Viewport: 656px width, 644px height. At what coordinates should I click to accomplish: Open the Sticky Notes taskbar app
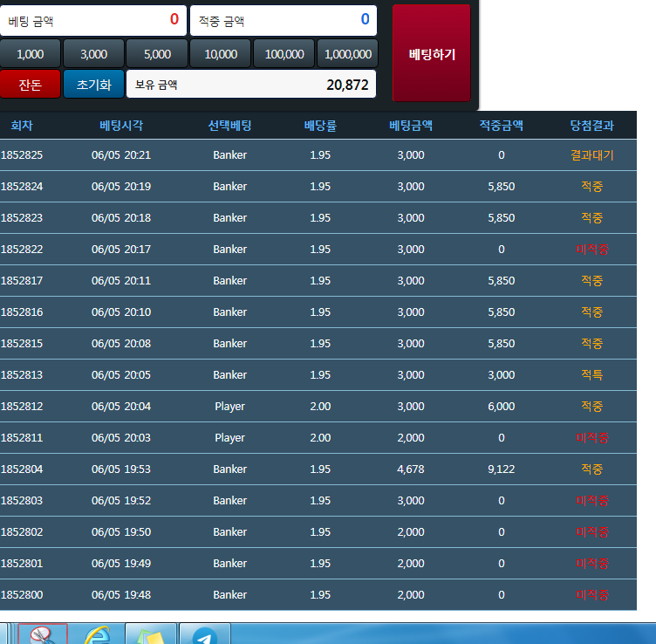(151, 634)
